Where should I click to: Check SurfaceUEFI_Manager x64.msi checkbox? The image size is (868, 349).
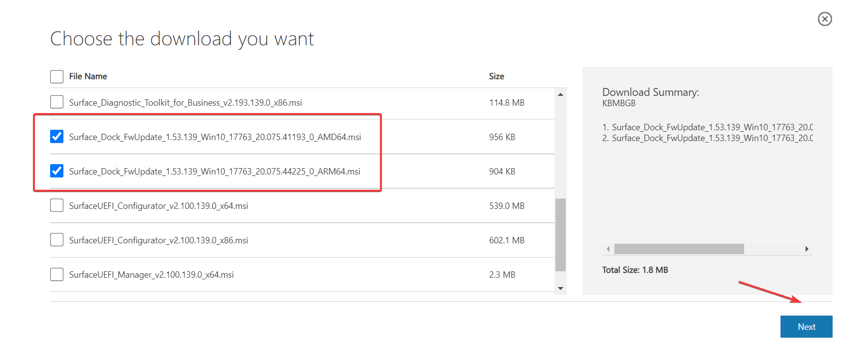tap(57, 274)
